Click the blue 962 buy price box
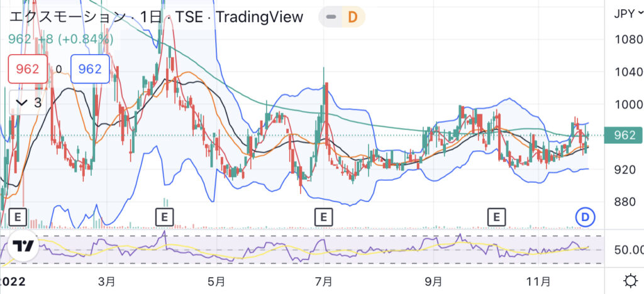The height and width of the screenshot is (294, 644). click(x=90, y=69)
